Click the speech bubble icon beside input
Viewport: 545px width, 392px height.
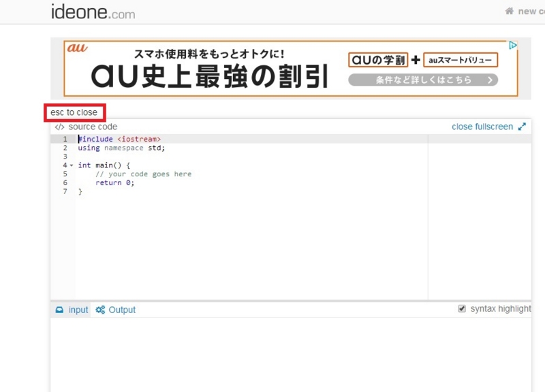(60, 309)
